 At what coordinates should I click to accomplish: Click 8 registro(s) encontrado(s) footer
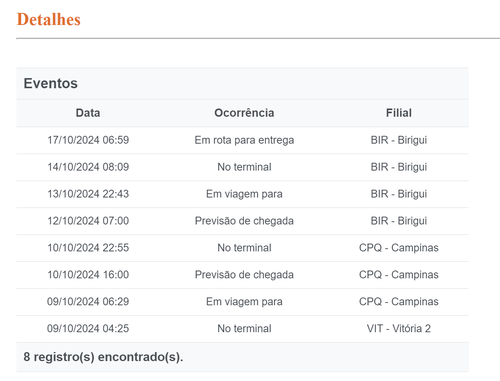tap(103, 357)
